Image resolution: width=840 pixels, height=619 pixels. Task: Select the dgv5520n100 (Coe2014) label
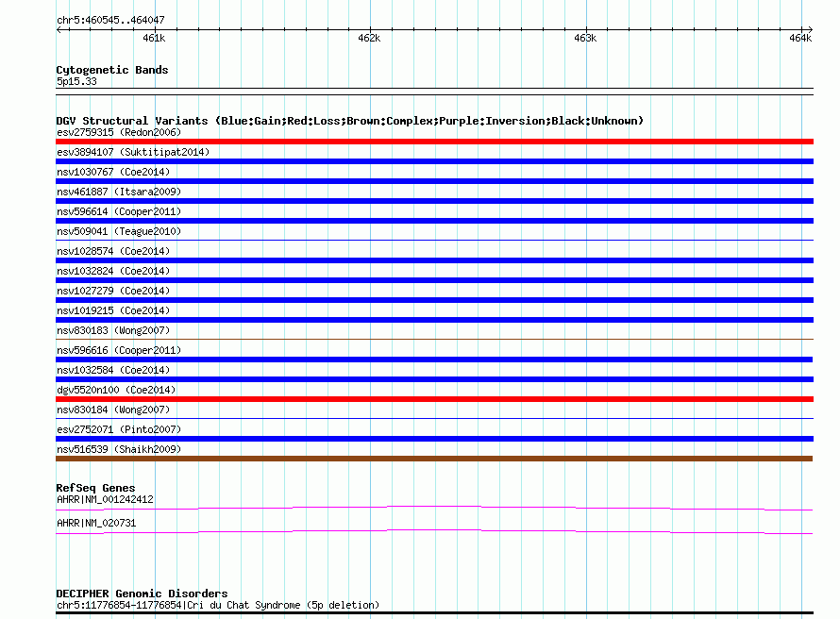pos(116,390)
